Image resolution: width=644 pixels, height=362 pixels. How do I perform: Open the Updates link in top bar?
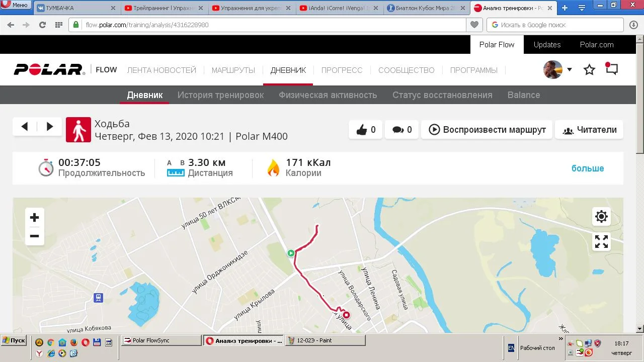[x=547, y=45]
